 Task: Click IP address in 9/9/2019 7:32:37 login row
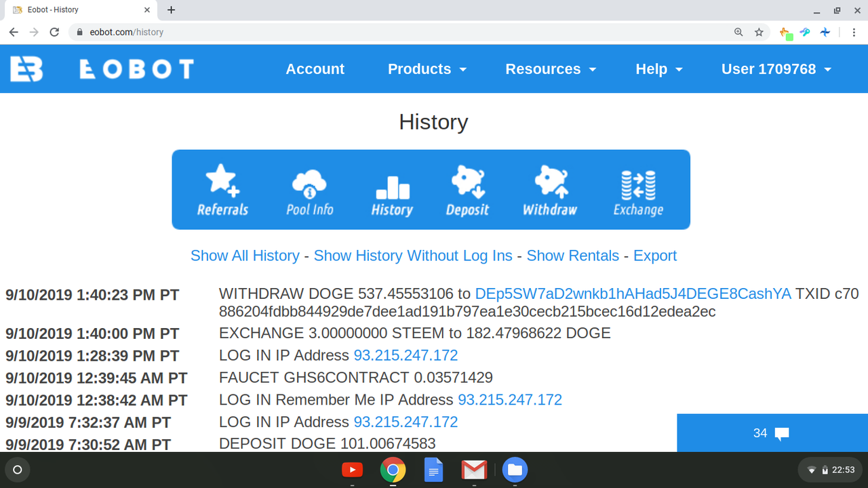coord(406,422)
